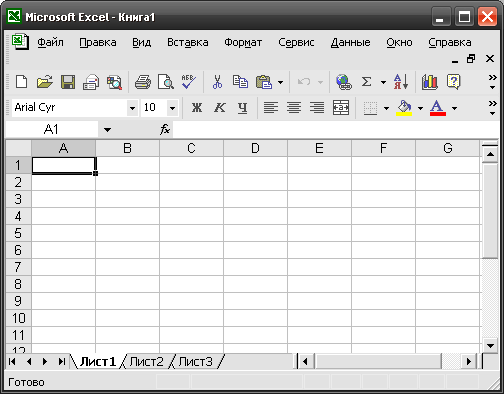Save the workbook with floppy icon
The image size is (504, 394).
click(x=68, y=82)
